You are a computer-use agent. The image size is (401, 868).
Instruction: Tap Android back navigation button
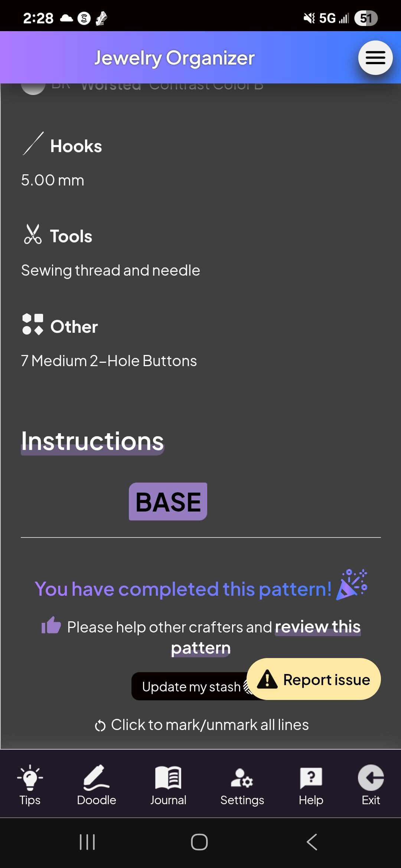312,842
